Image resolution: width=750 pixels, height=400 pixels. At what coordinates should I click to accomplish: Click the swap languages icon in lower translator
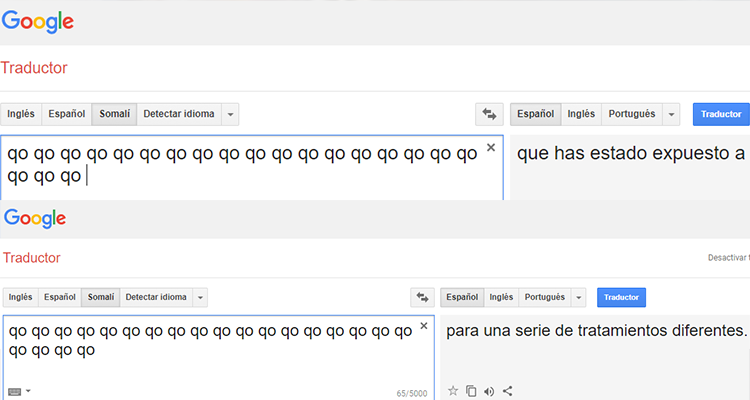point(422,297)
